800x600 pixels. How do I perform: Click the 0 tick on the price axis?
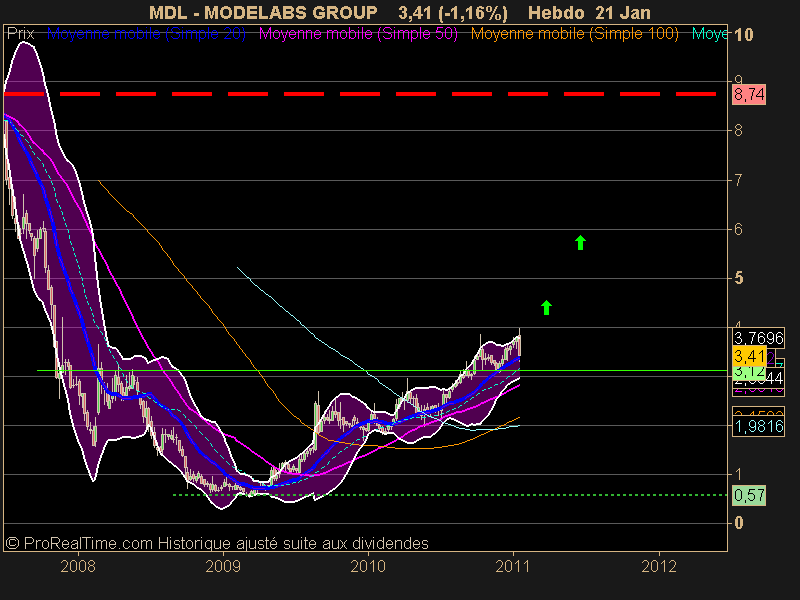[x=738, y=523]
